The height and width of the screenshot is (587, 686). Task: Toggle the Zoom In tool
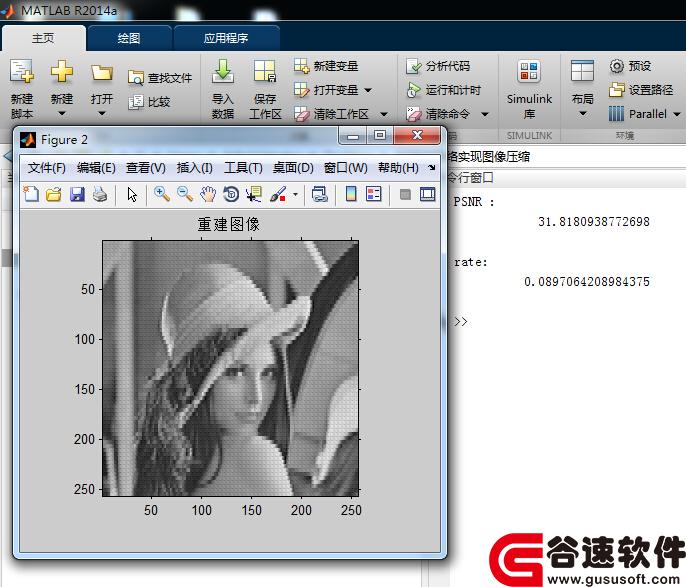162,194
